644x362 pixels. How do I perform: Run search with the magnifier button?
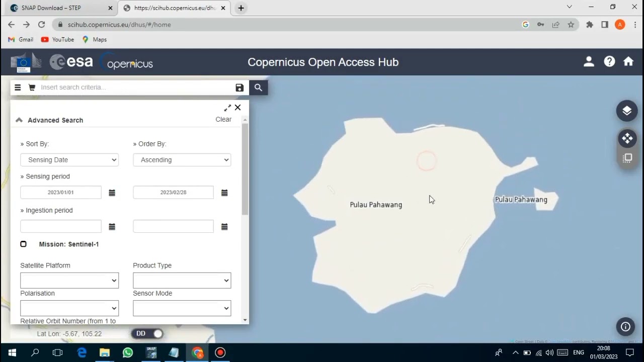click(258, 87)
